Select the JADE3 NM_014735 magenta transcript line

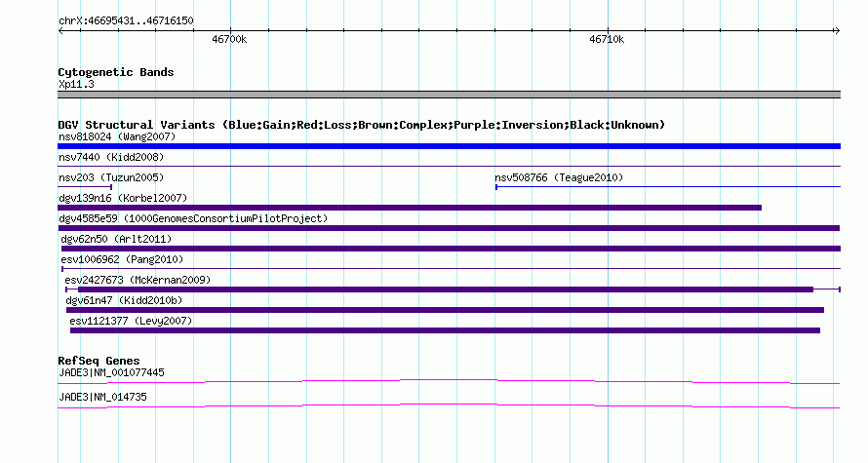click(449, 405)
